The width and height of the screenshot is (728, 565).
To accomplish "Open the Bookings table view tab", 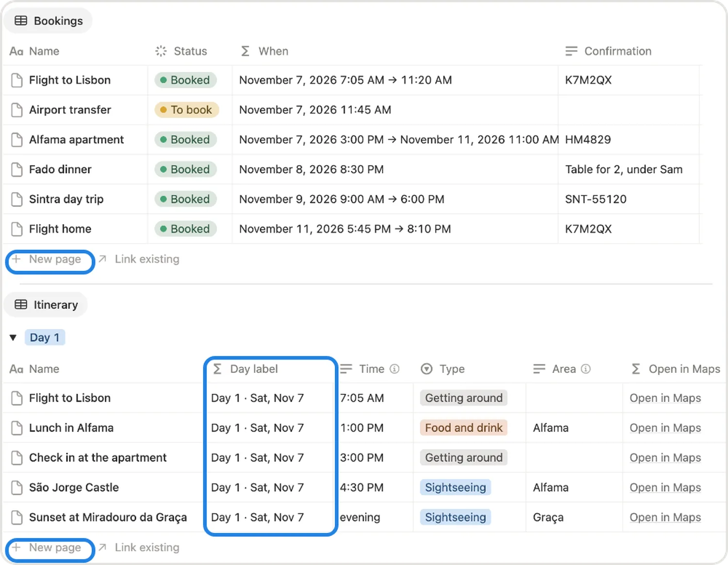I will (48, 21).
